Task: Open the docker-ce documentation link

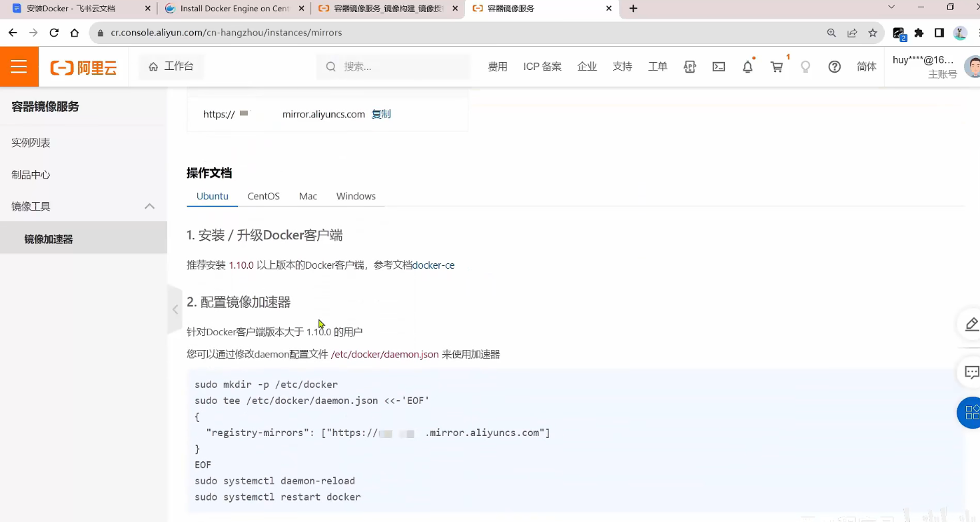Action: (434, 265)
